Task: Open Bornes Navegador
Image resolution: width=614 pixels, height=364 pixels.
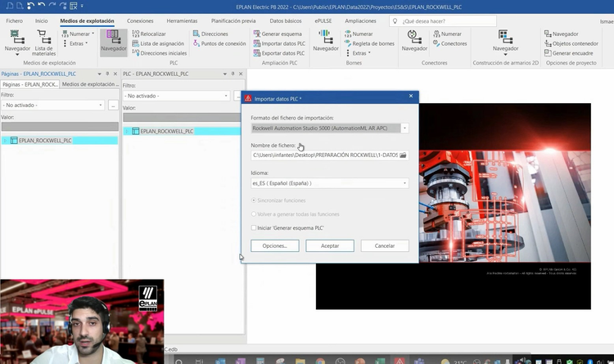Action: click(326, 41)
